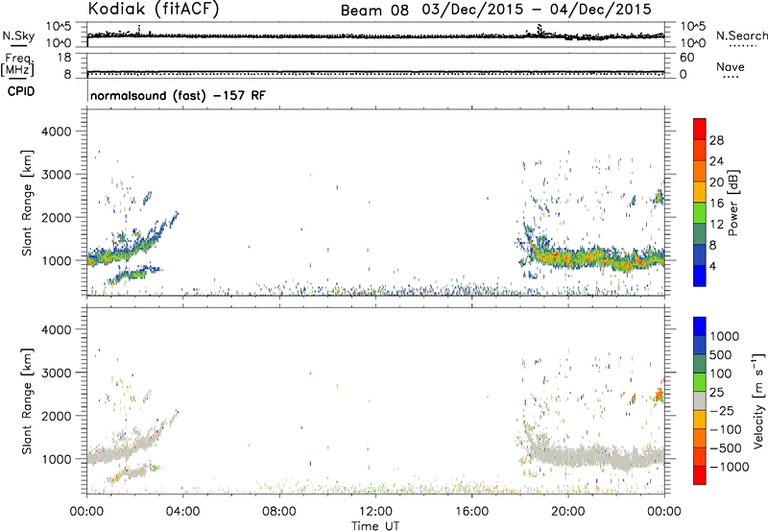This screenshot has height=532, width=768.
Task: Click the orange velocity patch near 00:00 end
Action: coord(659,395)
